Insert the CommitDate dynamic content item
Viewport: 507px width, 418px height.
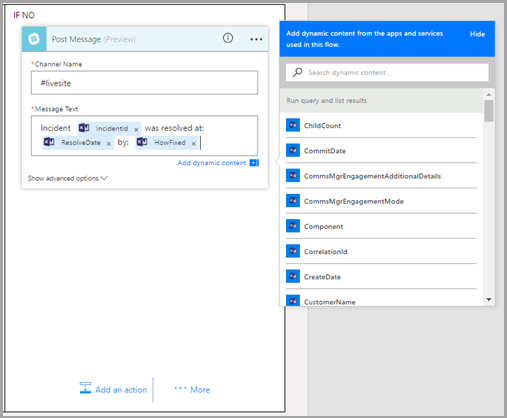(381, 151)
